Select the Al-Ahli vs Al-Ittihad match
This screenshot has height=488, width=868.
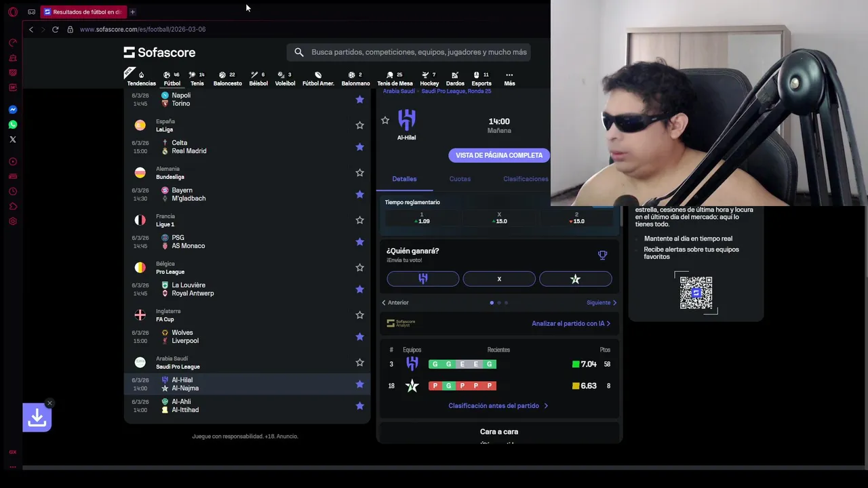coord(247,406)
